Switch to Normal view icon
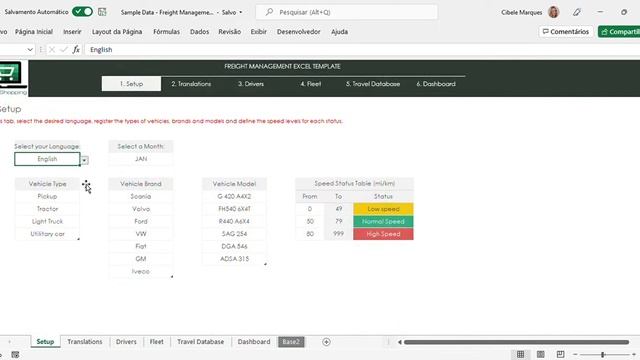640x360 pixels. 520,354
